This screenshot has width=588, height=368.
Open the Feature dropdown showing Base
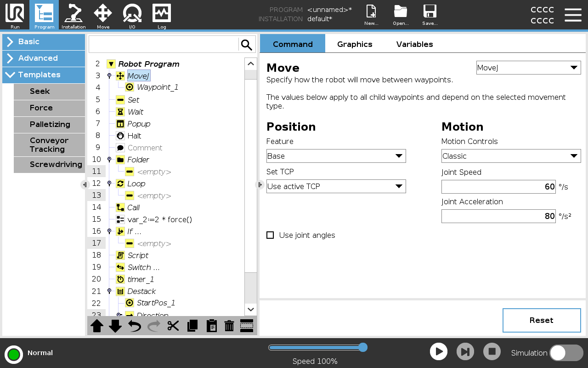336,156
